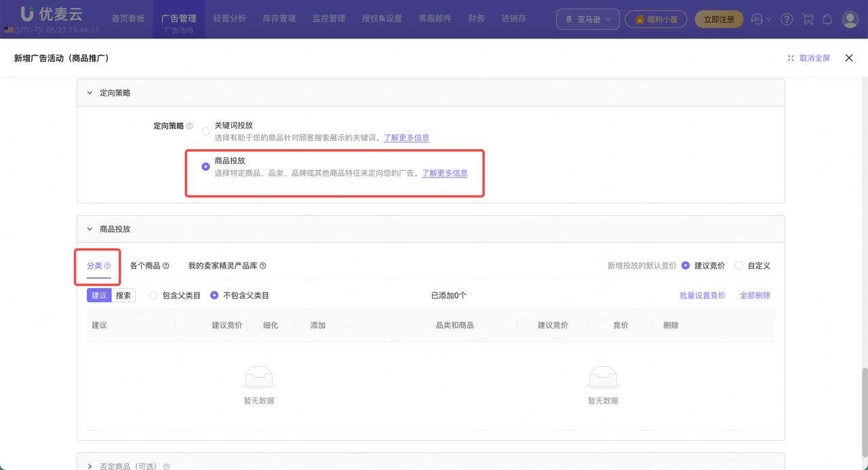
Task: Expand the 否定商品（可选） section
Action: point(90,467)
